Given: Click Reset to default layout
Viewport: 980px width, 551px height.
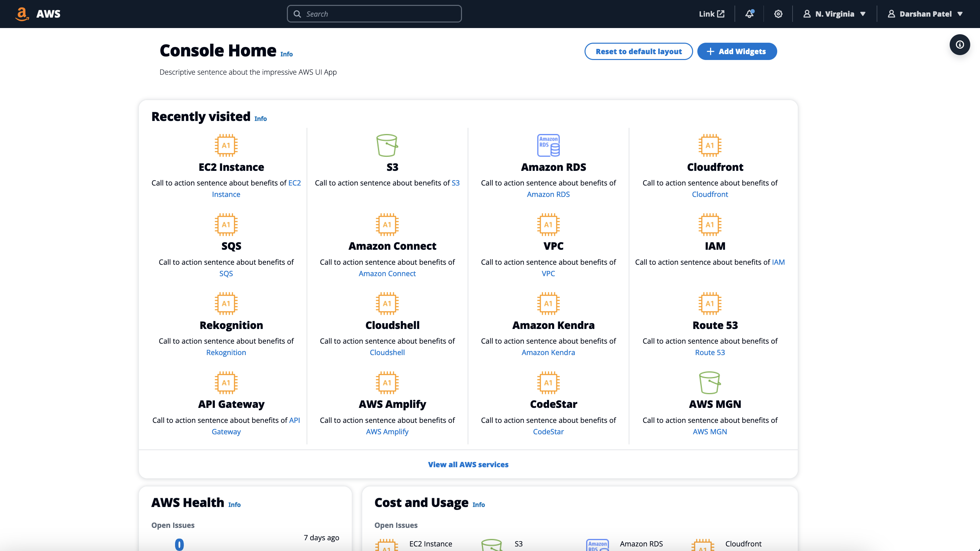Looking at the screenshot, I should tap(638, 52).
